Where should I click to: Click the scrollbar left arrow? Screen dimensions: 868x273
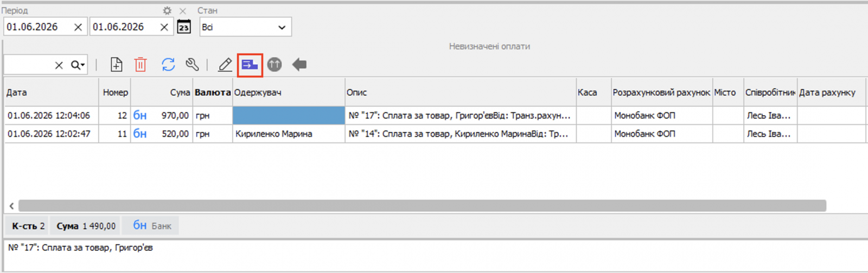[x=11, y=206]
